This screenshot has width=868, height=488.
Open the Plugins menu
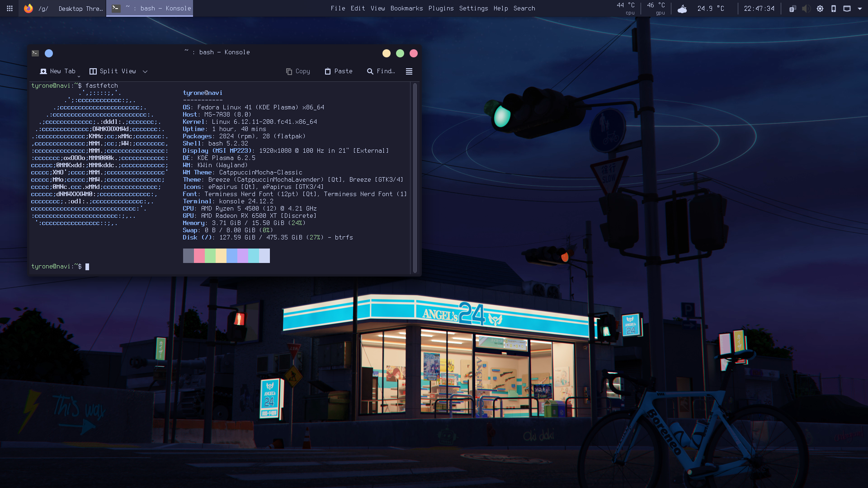click(441, 8)
